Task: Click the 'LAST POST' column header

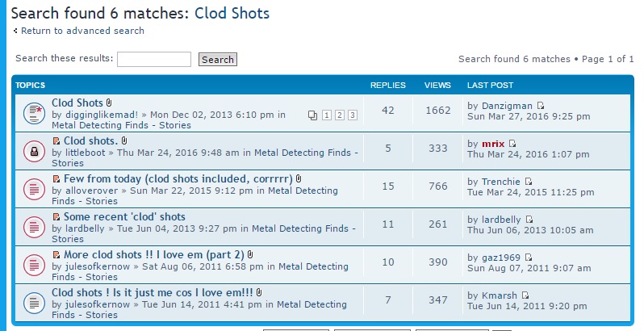Action: 491,86
